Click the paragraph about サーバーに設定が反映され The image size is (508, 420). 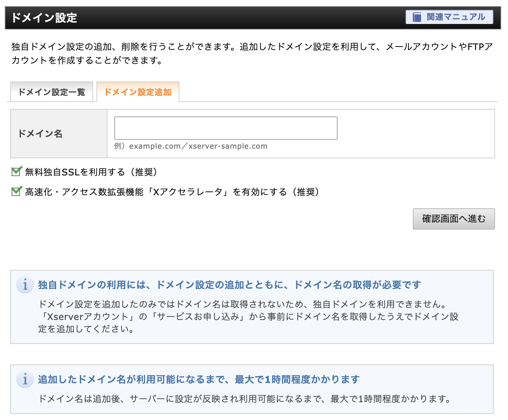point(244,399)
